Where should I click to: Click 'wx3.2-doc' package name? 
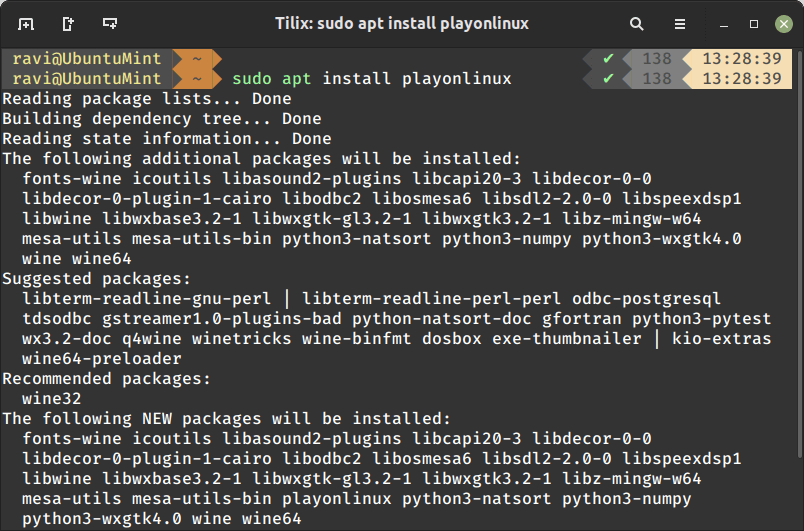(x=67, y=338)
